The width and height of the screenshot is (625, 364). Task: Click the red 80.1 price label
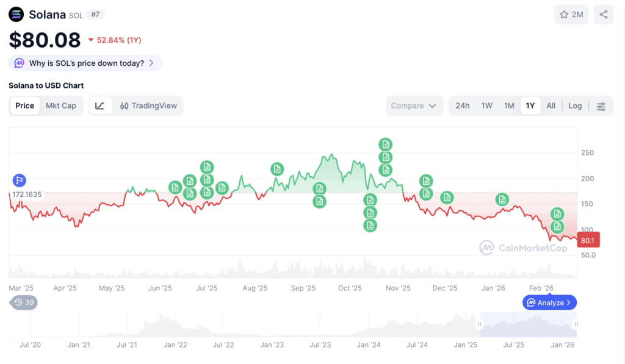(x=588, y=240)
